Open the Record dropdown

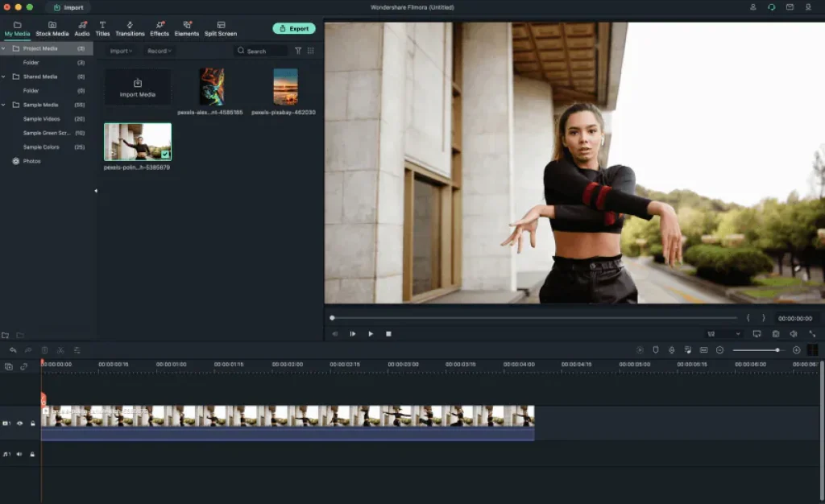click(x=160, y=51)
